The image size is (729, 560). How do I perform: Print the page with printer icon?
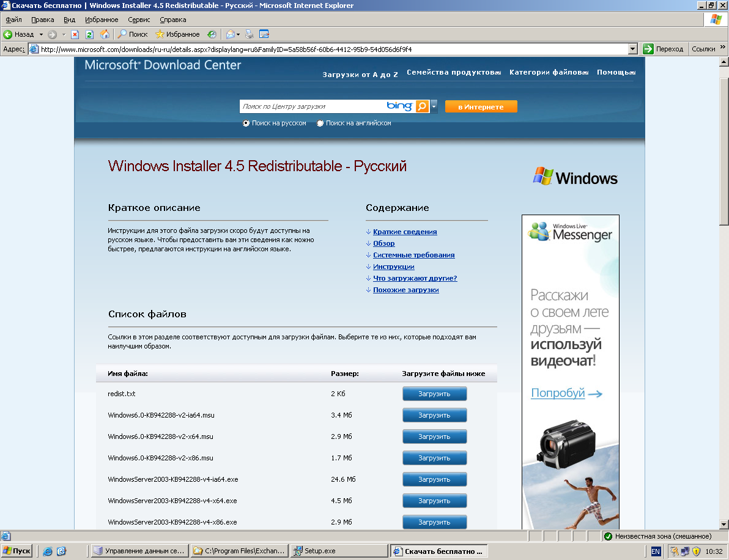pos(249,34)
